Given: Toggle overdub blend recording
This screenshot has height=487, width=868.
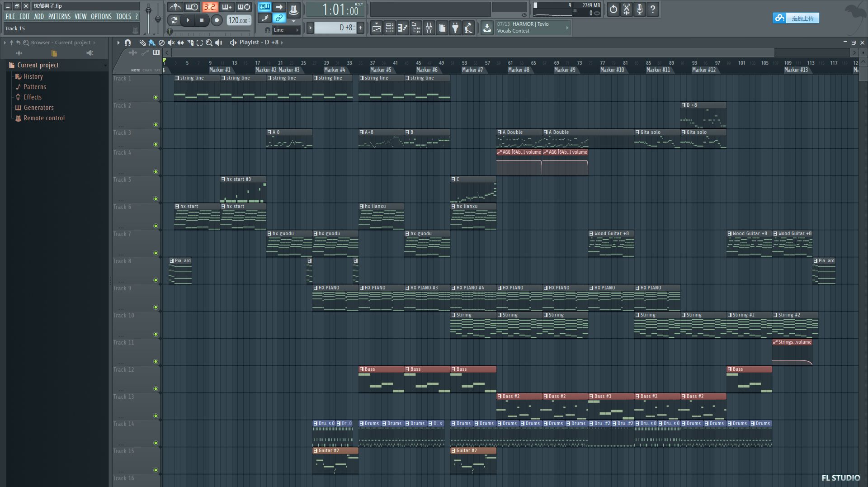Looking at the screenshot, I should (x=226, y=7).
